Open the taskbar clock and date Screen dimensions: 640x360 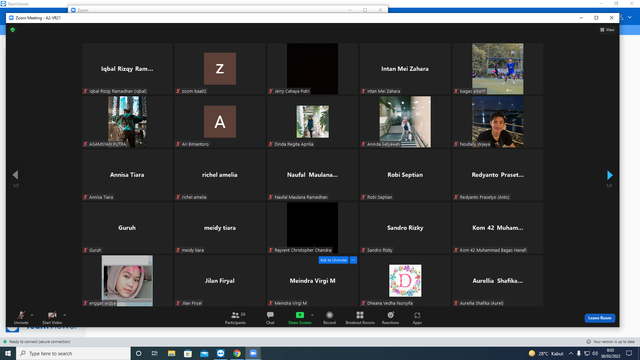[611, 353]
